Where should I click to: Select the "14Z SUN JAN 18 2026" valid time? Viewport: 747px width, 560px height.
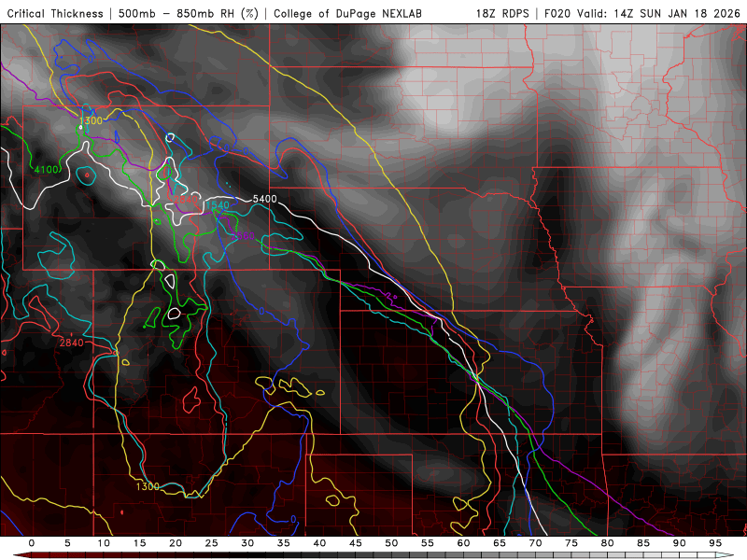point(677,13)
